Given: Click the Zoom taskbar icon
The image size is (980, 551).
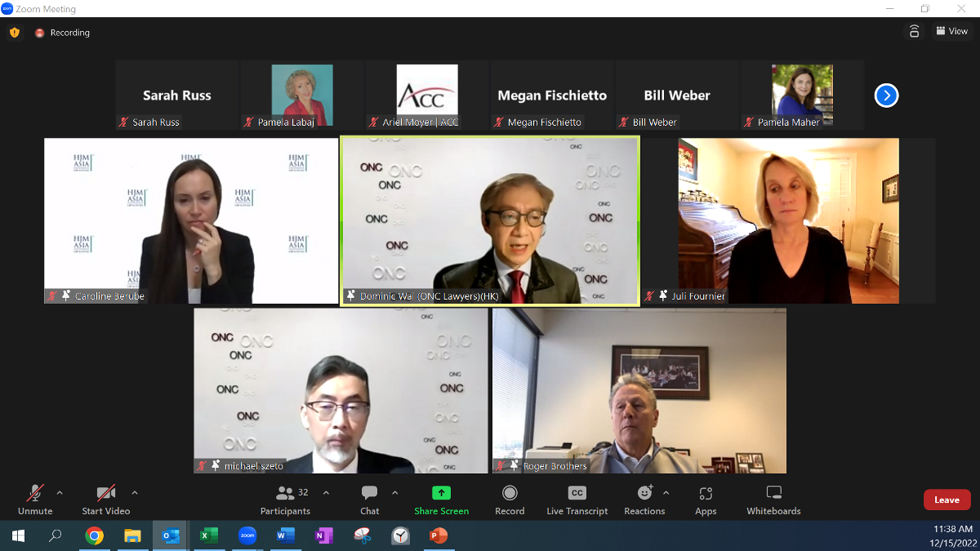Looking at the screenshot, I should [247, 535].
